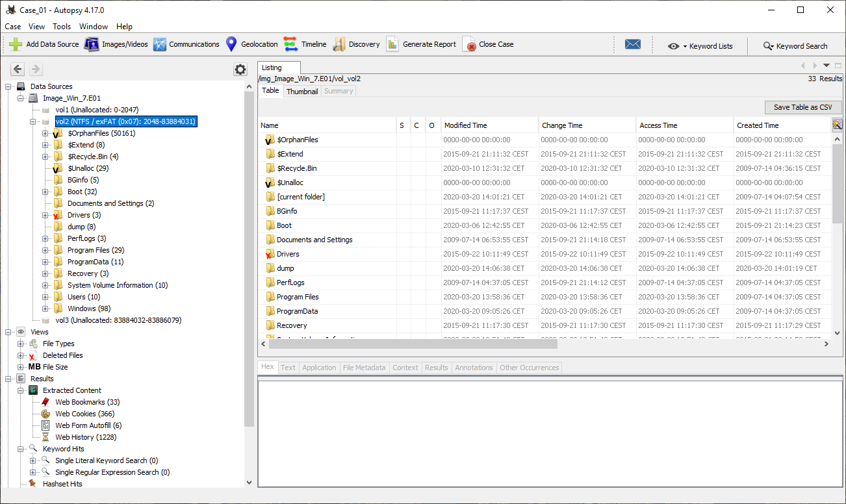Open the View menu

click(37, 27)
